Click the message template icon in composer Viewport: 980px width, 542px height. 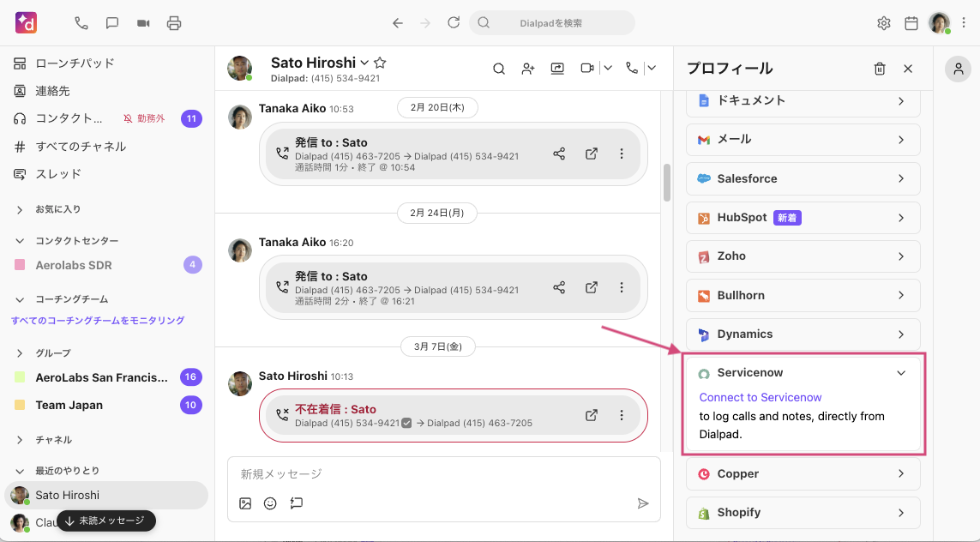click(297, 503)
